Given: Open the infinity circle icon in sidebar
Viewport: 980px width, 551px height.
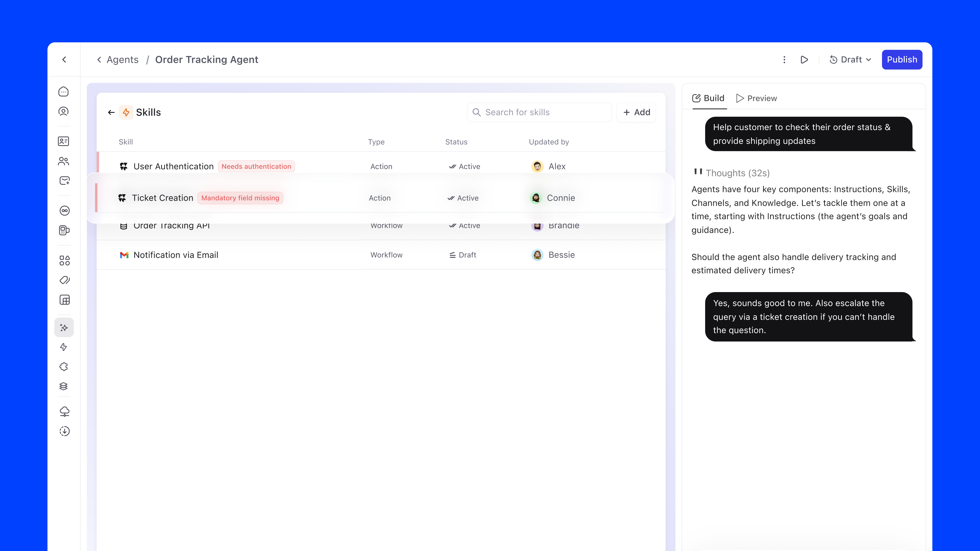Looking at the screenshot, I should pyautogui.click(x=64, y=211).
